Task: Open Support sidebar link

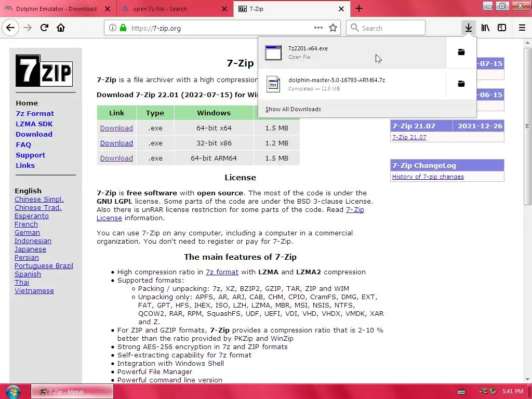Action: [30, 155]
